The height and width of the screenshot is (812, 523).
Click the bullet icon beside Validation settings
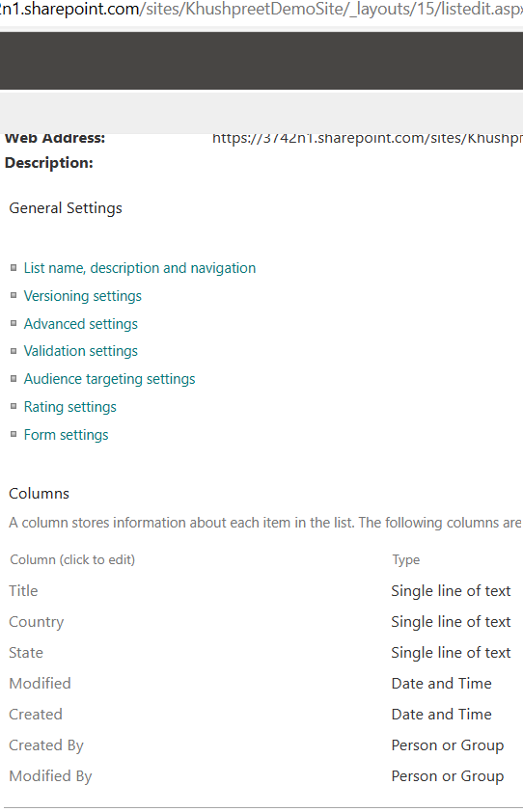tap(14, 351)
